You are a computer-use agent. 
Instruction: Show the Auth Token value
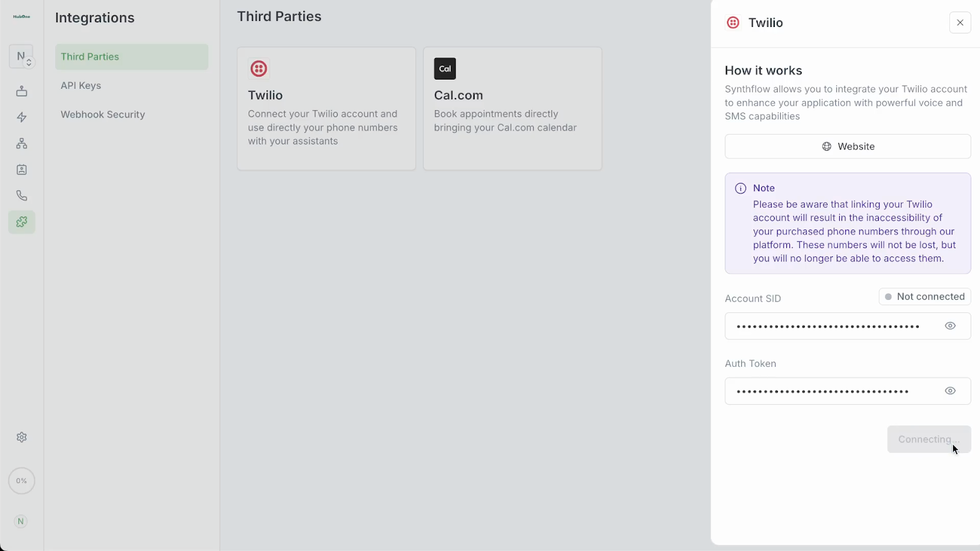point(950,391)
